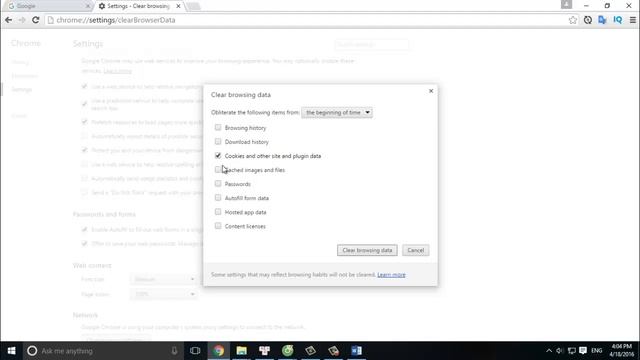640x360 pixels.
Task: Open a new tab with the new-tab button
Action: tap(194, 6)
